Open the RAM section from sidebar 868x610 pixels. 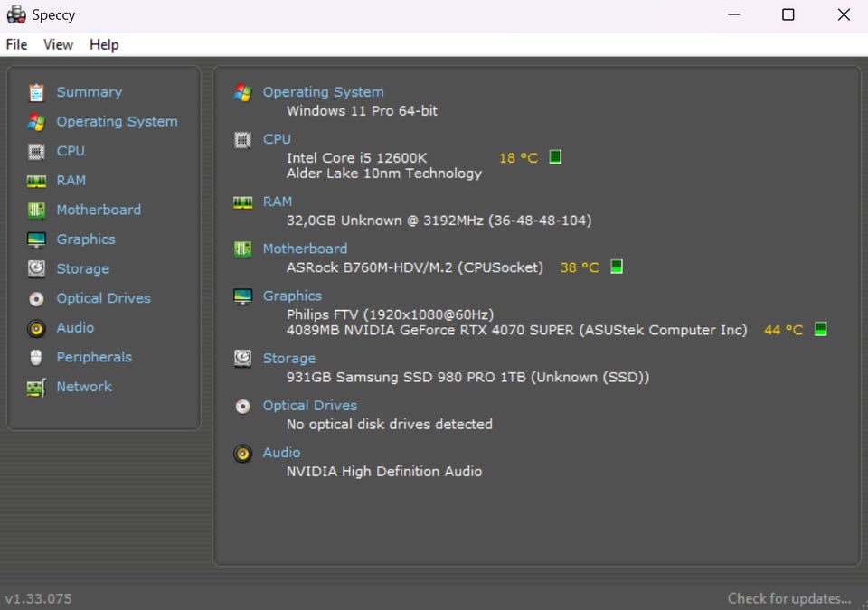(x=71, y=180)
